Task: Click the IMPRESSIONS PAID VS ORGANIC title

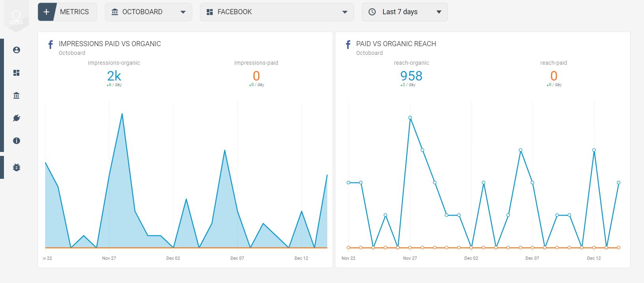Action: pos(110,44)
